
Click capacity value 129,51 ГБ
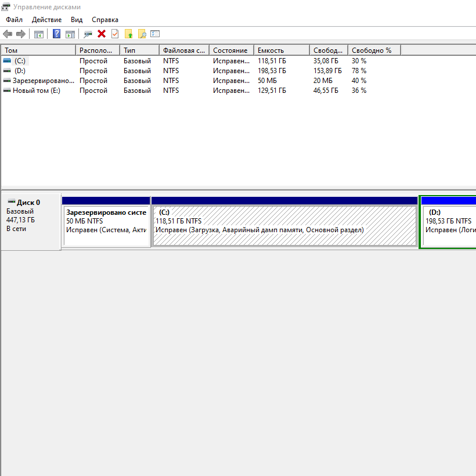pos(272,91)
